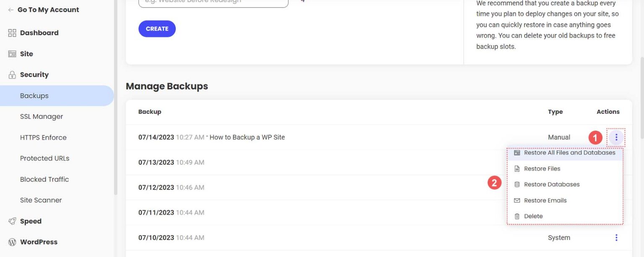The image size is (644, 257).
Task: Open actions menu for 07/10/2023 System backup
Action: 616,238
